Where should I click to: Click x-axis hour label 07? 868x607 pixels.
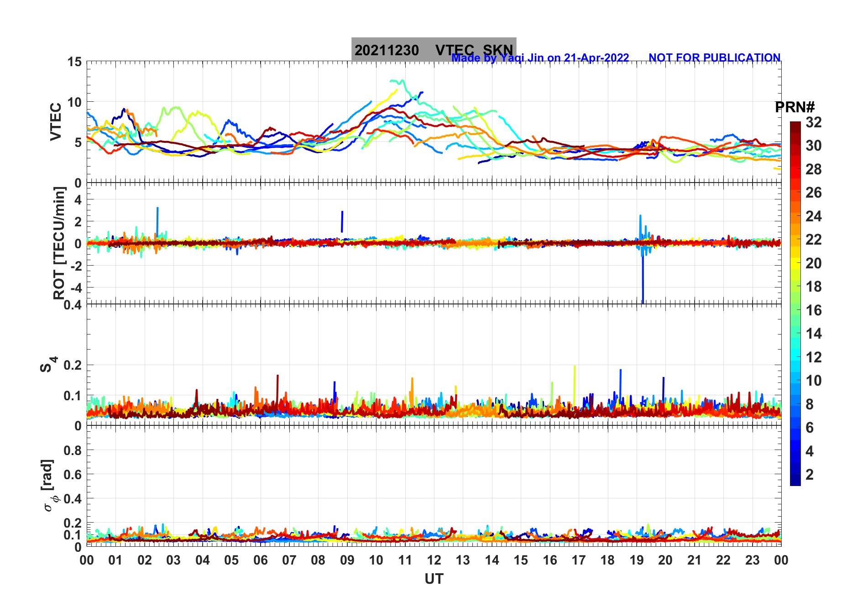pos(289,560)
